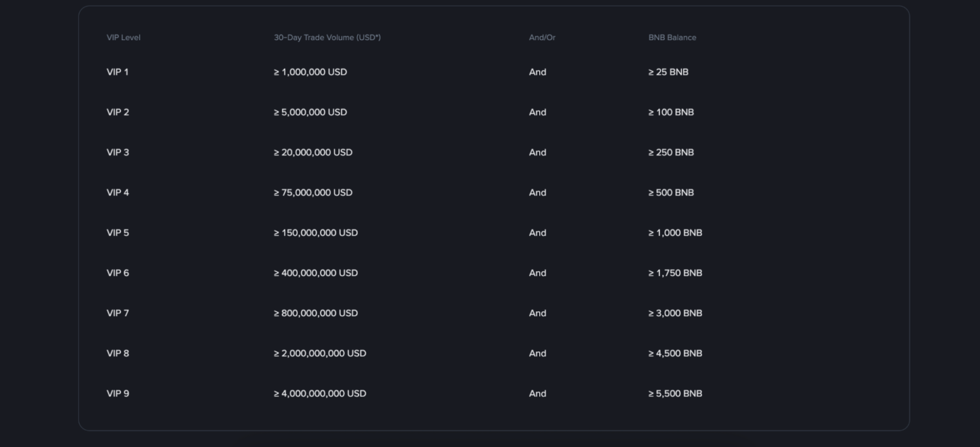Select the VIP 9 row label

(117, 393)
